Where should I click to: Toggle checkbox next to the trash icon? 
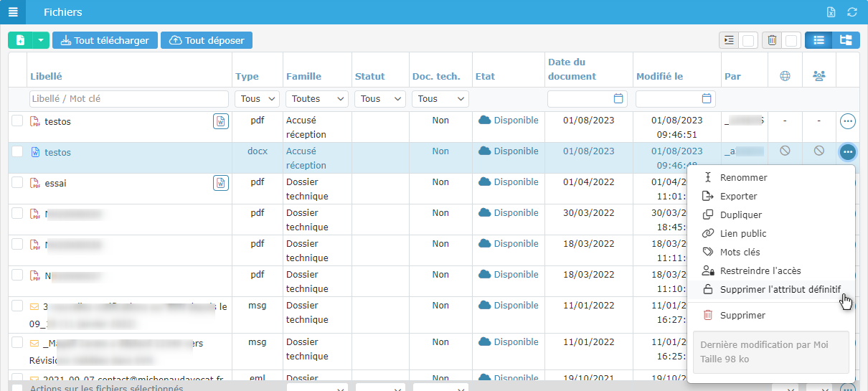tap(792, 41)
